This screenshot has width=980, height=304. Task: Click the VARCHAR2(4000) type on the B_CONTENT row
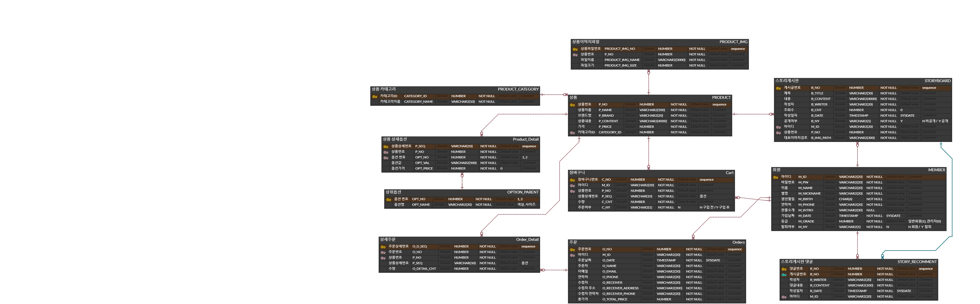click(863, 99)
